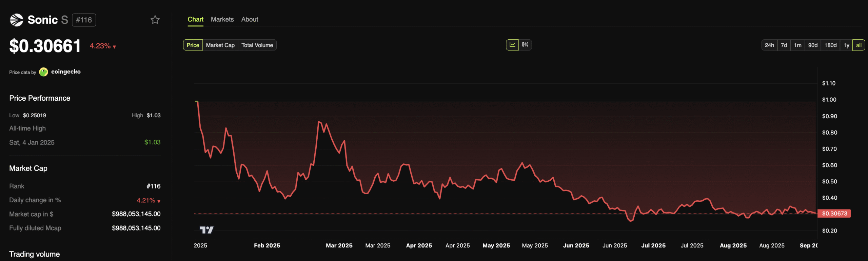This screenshot has width=868, height=261.
Task: Click the red $0.30673 price marker
Action: tap(834, 214)
